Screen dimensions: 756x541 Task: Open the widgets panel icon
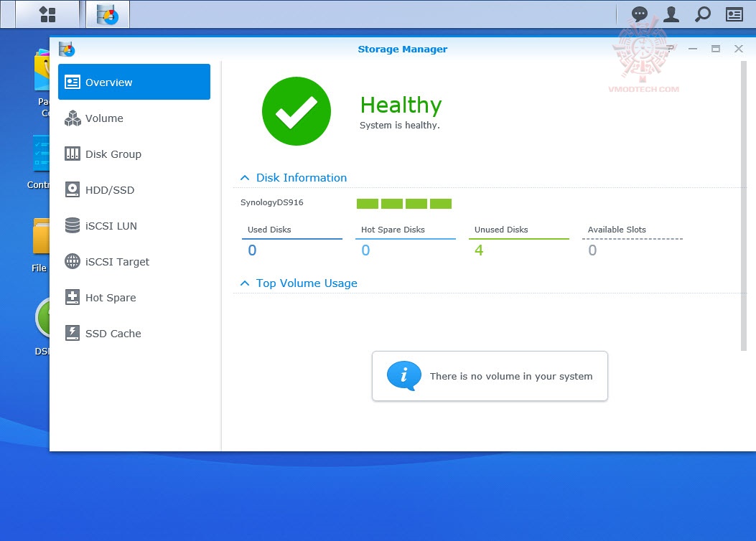[x=734, y=14]
